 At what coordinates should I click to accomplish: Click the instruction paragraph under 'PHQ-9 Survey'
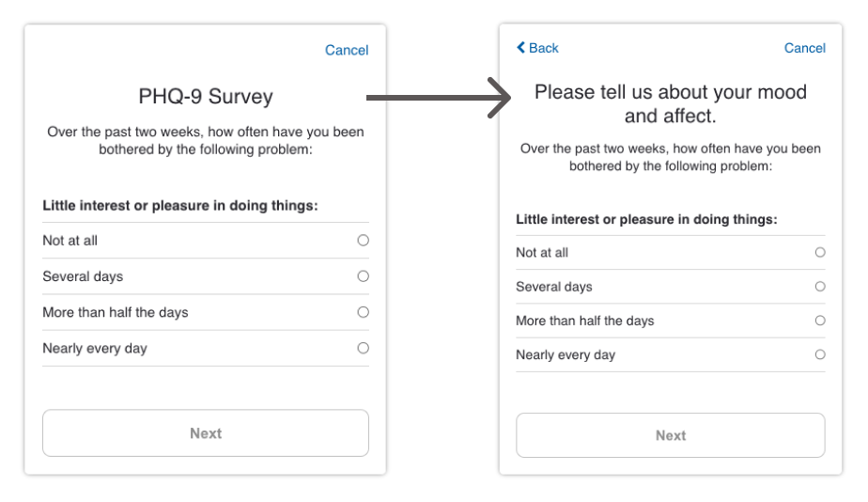tap(205, 140)
